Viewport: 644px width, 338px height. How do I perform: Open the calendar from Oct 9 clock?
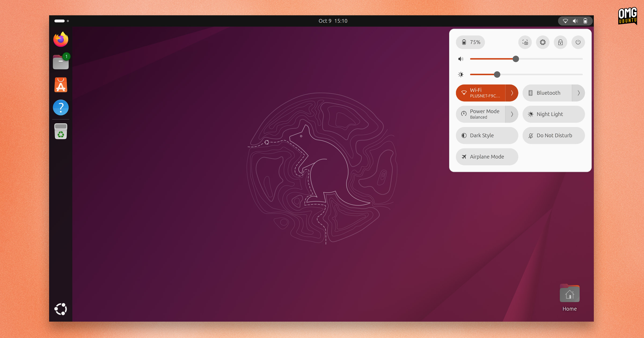pos(333,21)
